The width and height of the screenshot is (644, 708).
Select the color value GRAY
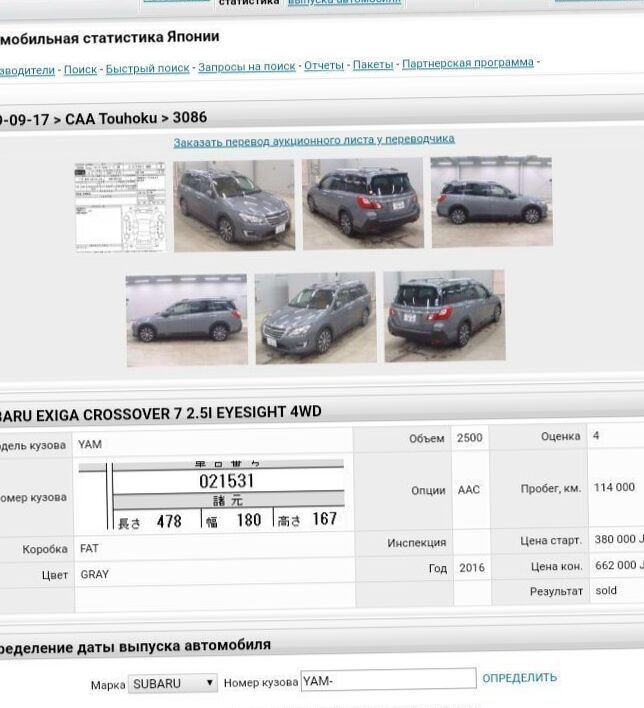tap(94, 574)
